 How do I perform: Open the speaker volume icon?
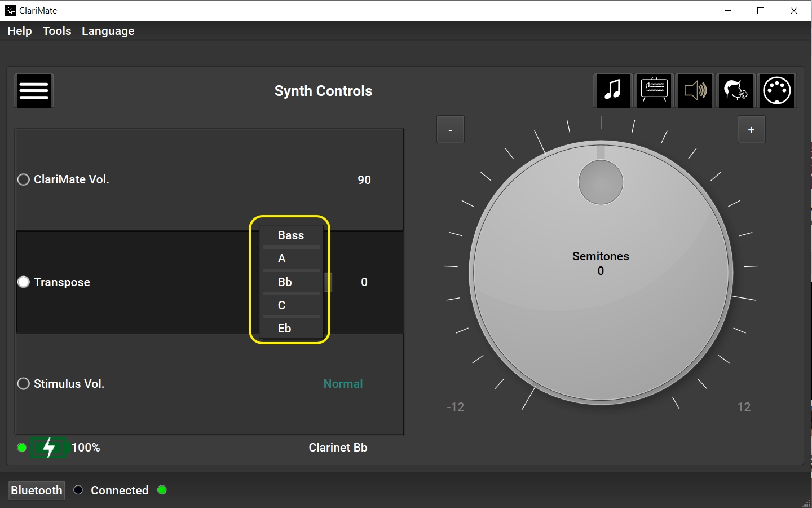(695, 90)
